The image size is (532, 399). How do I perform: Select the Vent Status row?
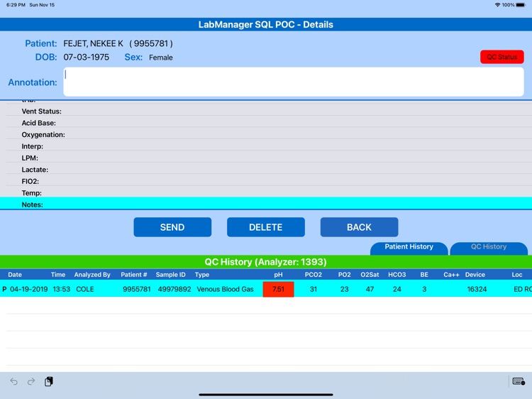coord(266,111)
